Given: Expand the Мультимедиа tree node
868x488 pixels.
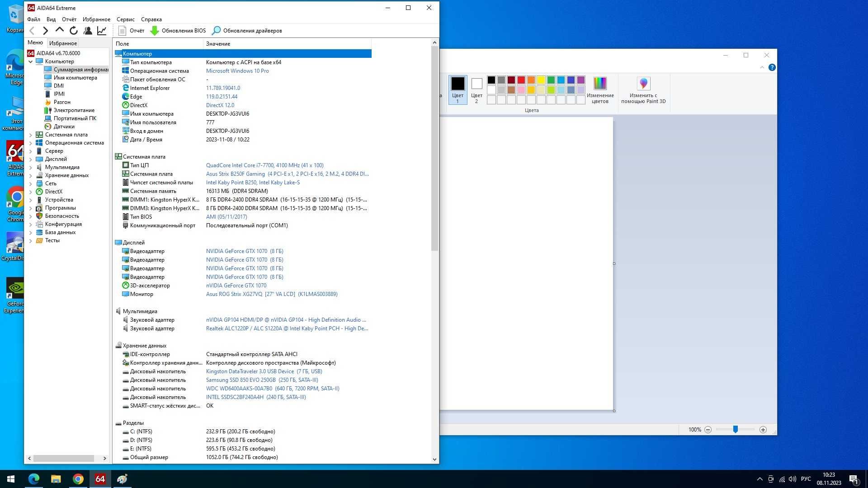Looking at the screenshot, I should tap(30, 167).
